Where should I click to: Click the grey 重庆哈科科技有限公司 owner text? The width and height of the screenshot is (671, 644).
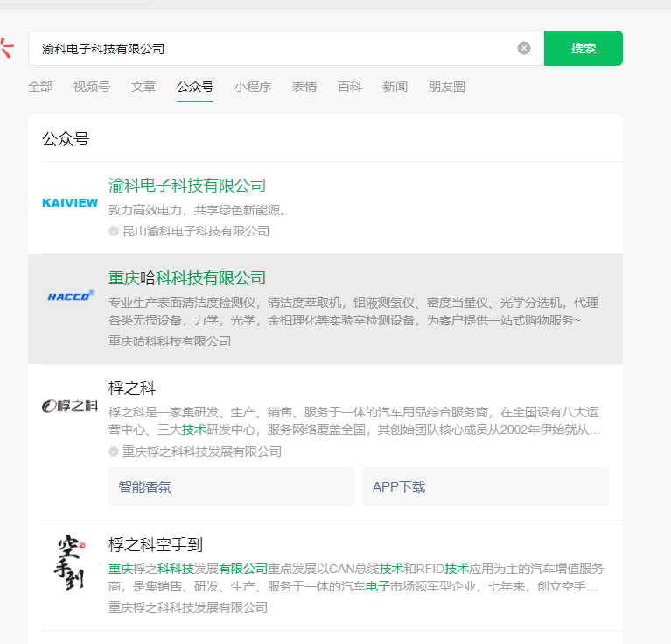coord(170,341)
